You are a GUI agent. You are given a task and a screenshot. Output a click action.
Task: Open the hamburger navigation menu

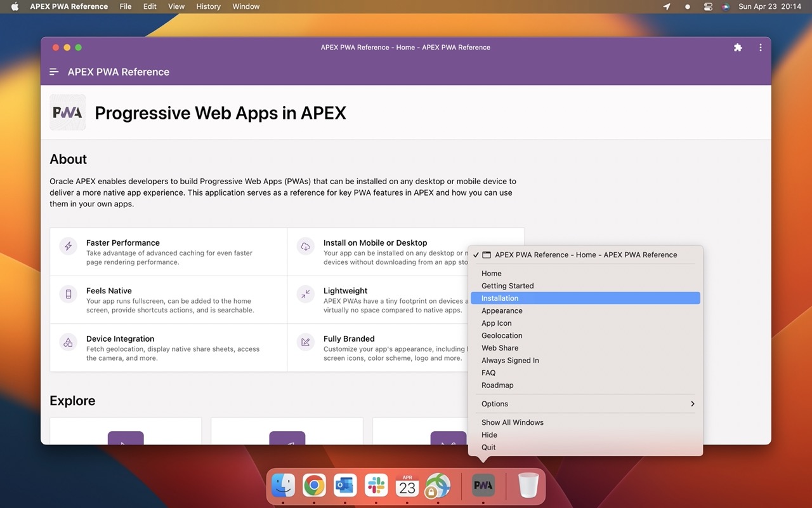[54, 72]
